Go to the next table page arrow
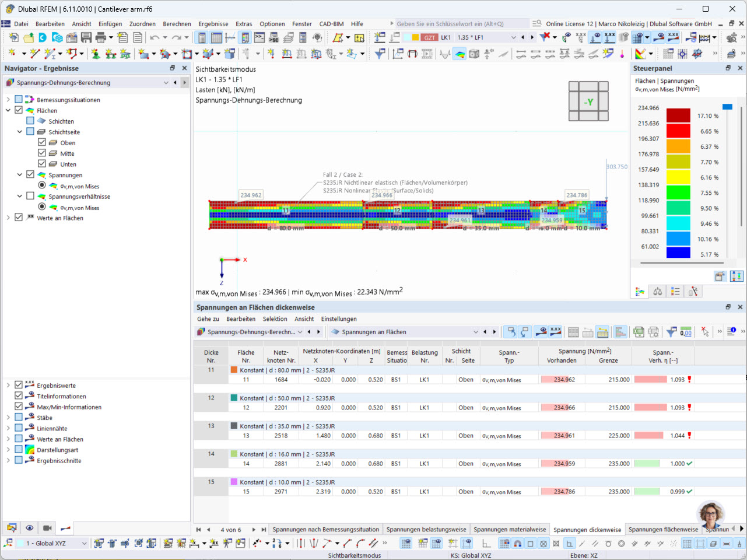 [x=253, y=530]
